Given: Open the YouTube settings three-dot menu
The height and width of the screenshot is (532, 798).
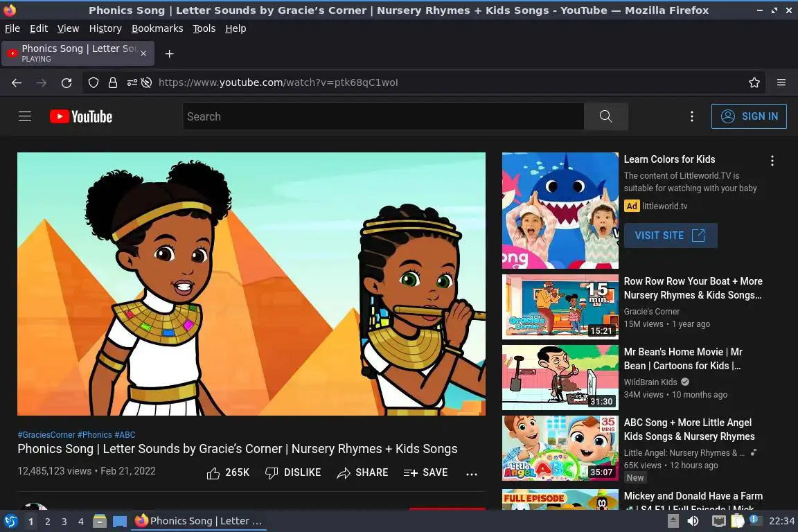Looking at the screenshot, I should (x=691, y=116).
